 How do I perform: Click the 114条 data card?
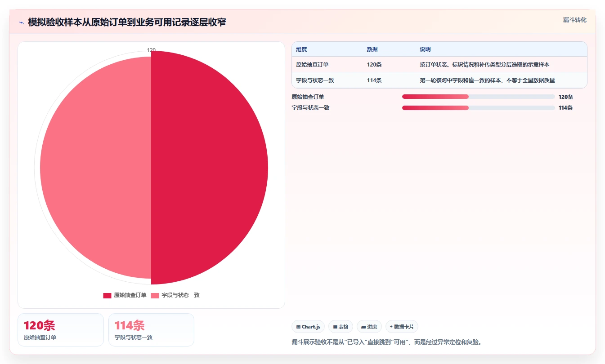151,330
